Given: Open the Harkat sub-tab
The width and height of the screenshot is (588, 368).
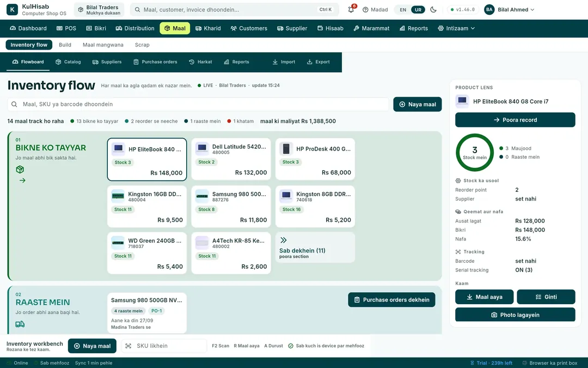Looking at the screenshot, I should pos(200,62).
